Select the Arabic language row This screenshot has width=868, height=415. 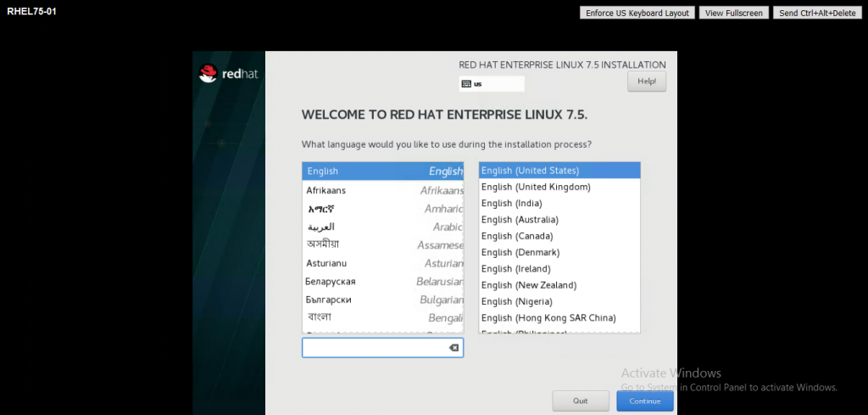[x=382, y=227]
